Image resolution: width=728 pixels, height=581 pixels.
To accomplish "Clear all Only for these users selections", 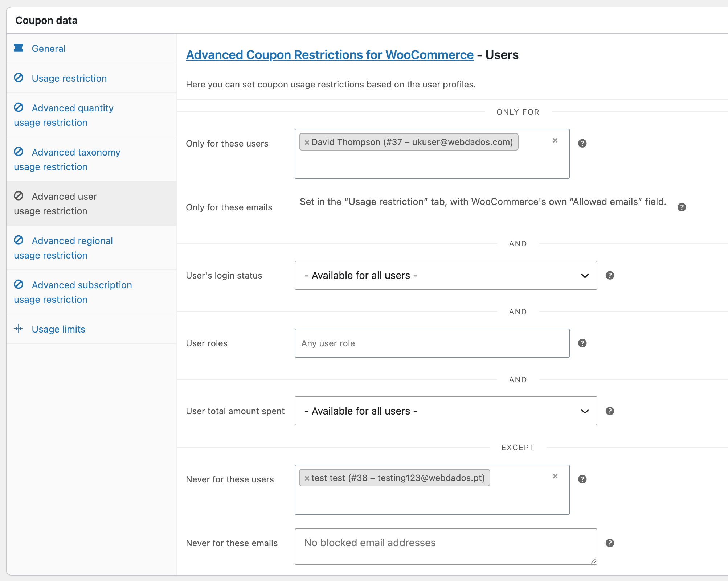I will (555, 140).
